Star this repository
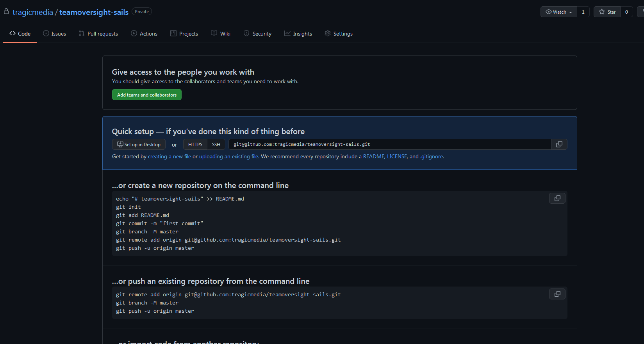 click(x=607, y=12)
